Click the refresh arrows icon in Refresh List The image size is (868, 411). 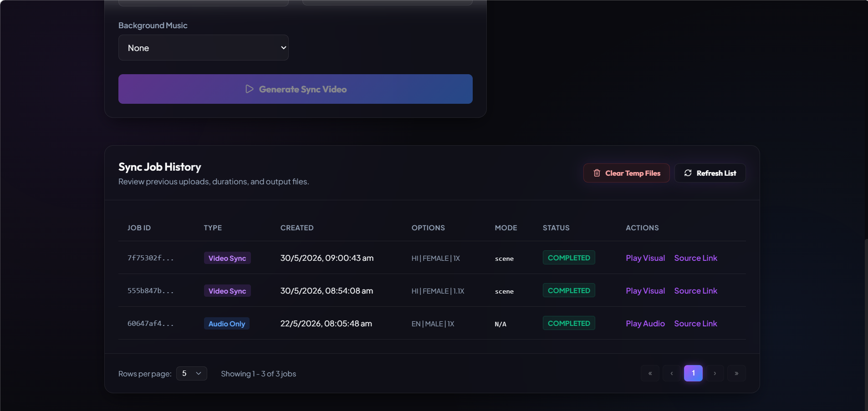688,173
